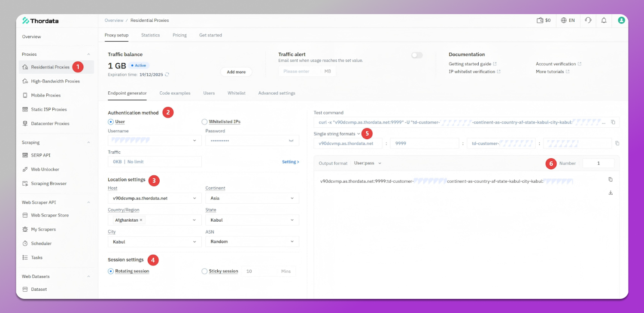Copy the curl test command
The image size is (644, 313).
pyautogui.click(x=614, y=122)
